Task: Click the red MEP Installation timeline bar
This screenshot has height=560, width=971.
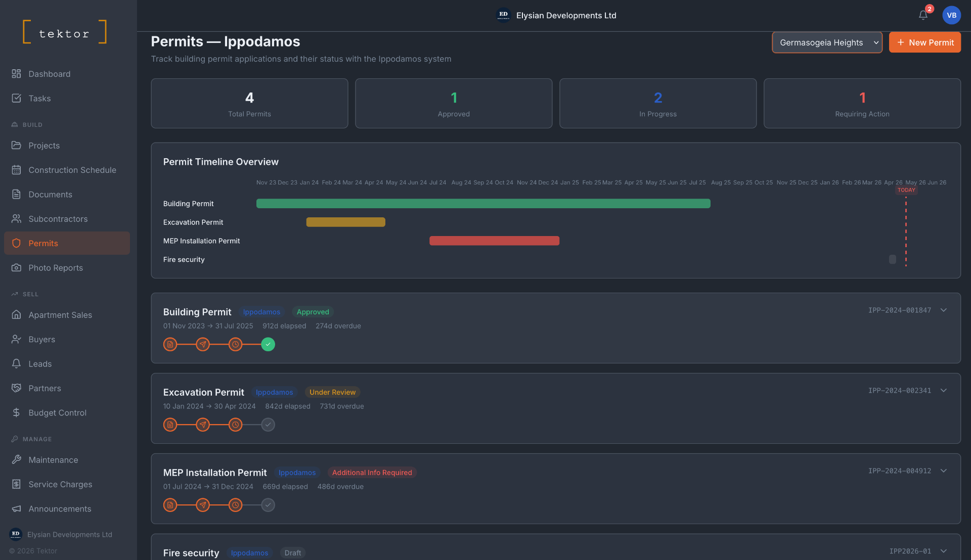Action: point(495,241)
